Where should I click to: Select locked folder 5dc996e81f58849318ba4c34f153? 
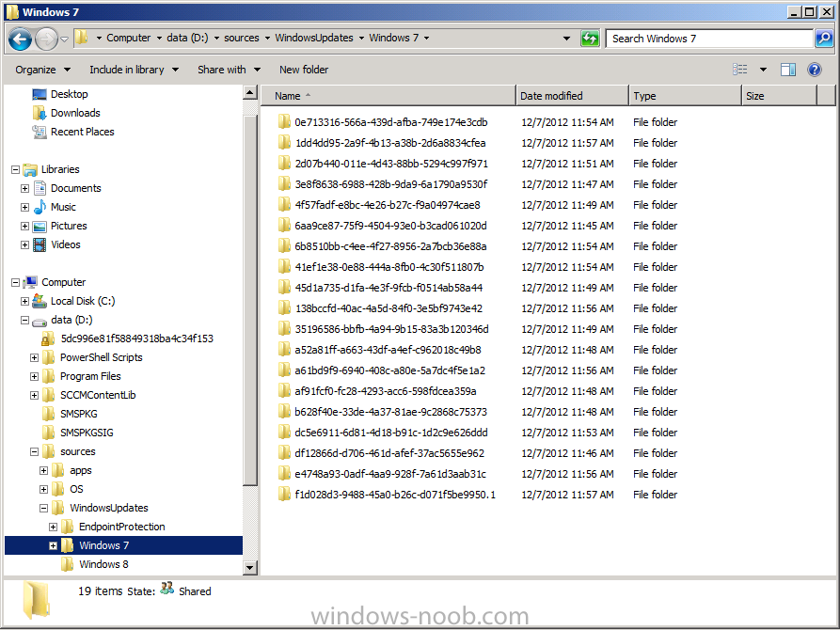click(x=136, y=339)
